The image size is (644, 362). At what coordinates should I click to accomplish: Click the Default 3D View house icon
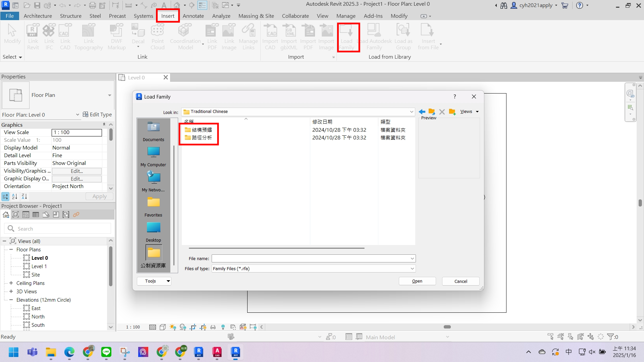pos(177,5)
